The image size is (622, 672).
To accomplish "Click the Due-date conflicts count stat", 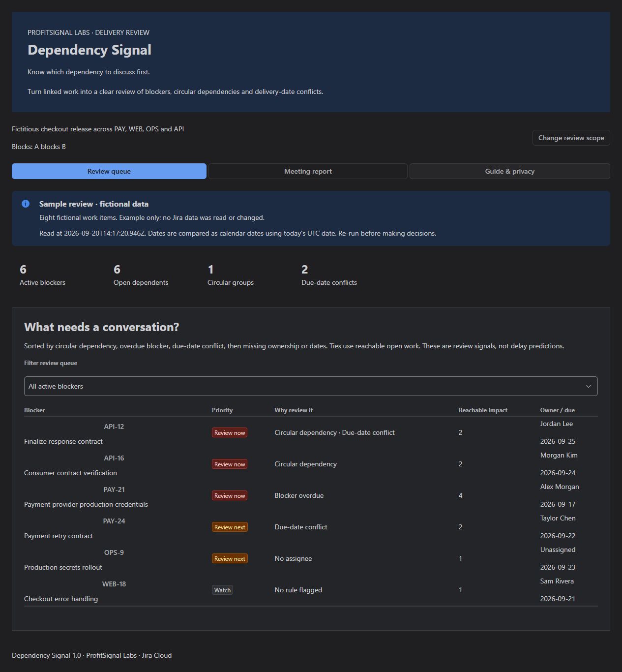I will pyautogui.click(x=329, y=275).
